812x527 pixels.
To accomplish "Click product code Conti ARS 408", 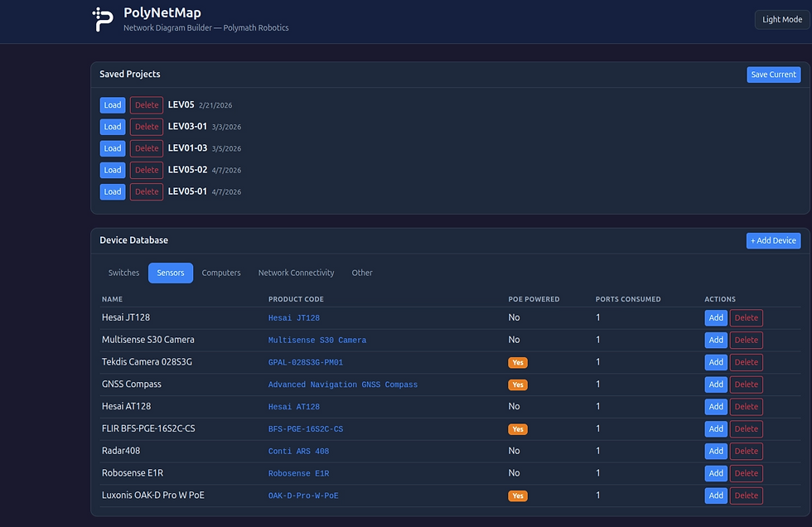I will coord(298,452).
